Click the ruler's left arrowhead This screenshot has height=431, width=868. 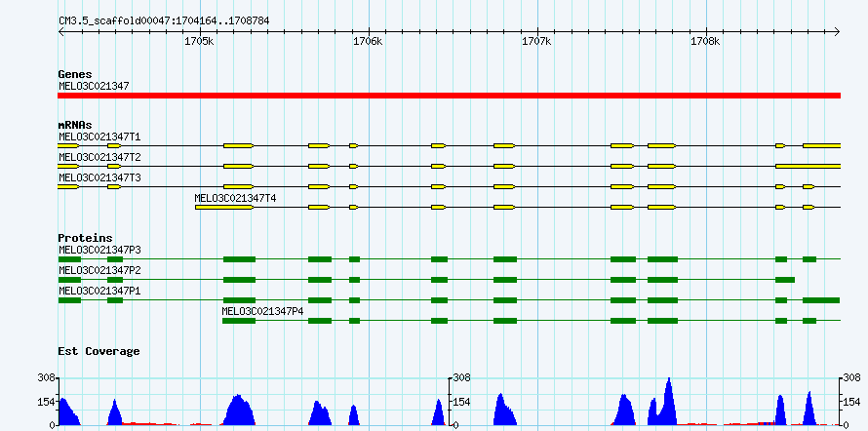[x=60, y=31]
